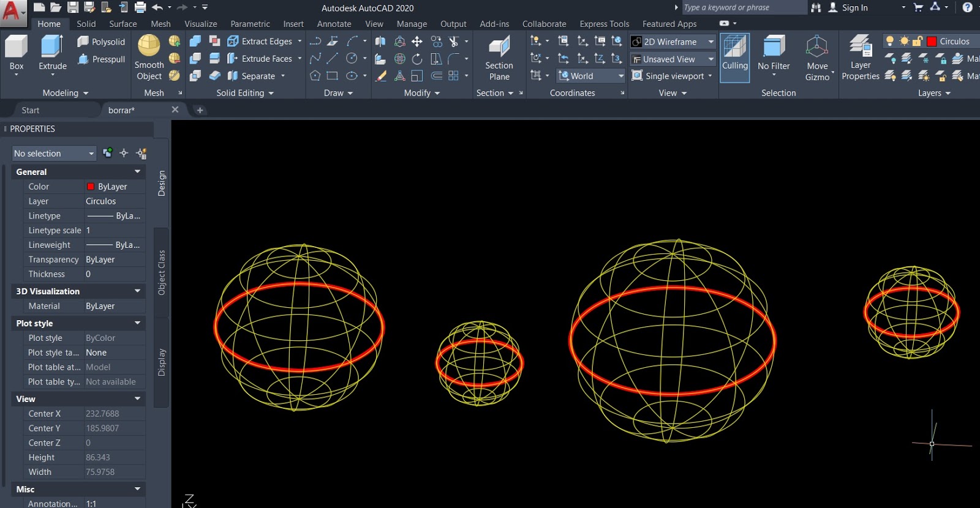Open the Express Tools ribbon tab
The height and width of the screenshot is (508, 980).
[605, 24]
